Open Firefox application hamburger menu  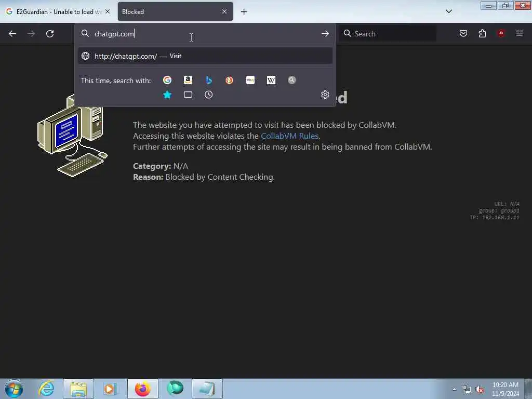click(x=520, y=33)
